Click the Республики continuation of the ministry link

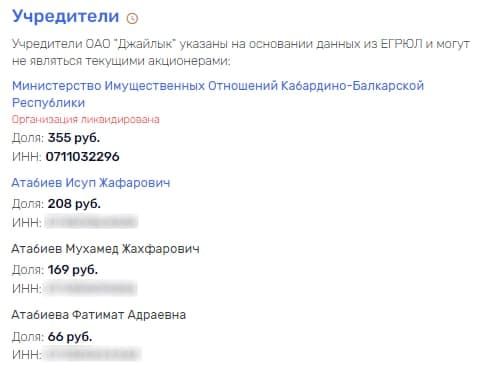[x=48, y=103]
